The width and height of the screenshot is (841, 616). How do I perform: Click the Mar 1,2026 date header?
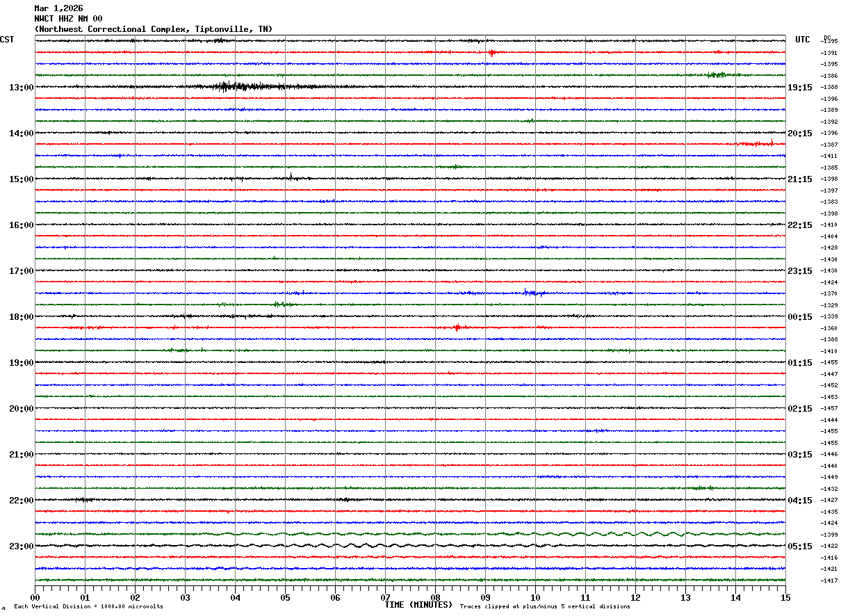click(58, 8)
